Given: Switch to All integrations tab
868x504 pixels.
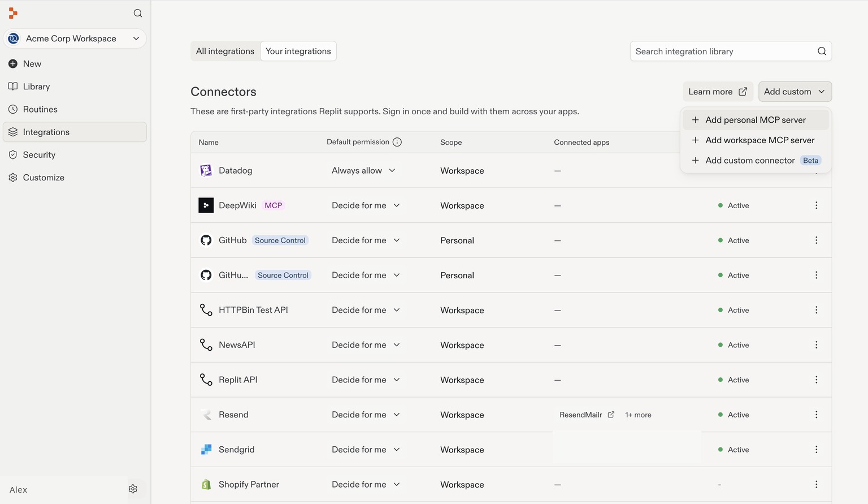Looking at the screenshot, I should click(x=225, y=51).
